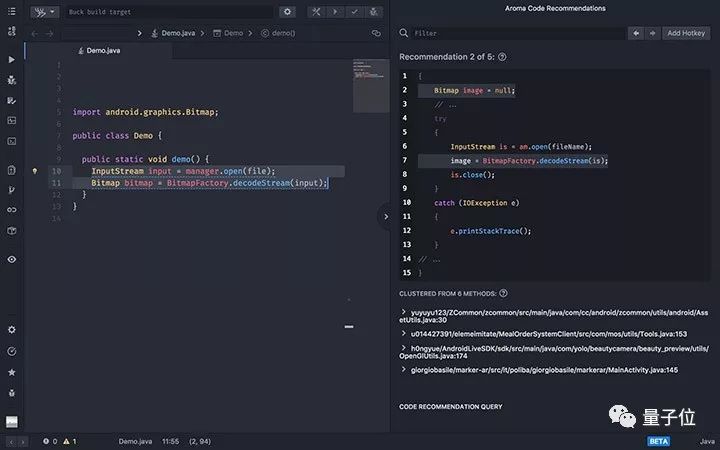Click the build hammer icon in toolbar
The image size is (720, 450).
pos(316,12)
